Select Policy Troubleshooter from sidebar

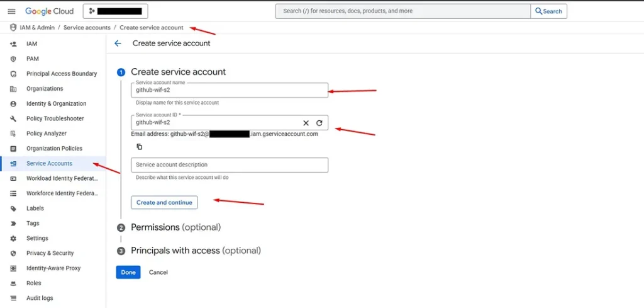click(55, 118)
